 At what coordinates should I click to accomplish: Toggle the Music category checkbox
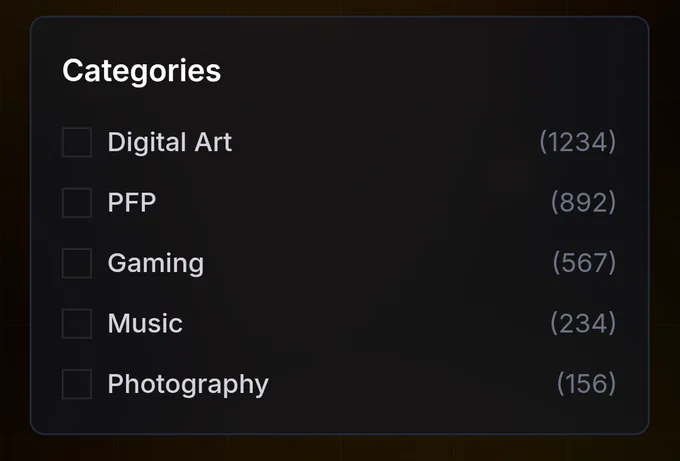(x=77, y=324)
